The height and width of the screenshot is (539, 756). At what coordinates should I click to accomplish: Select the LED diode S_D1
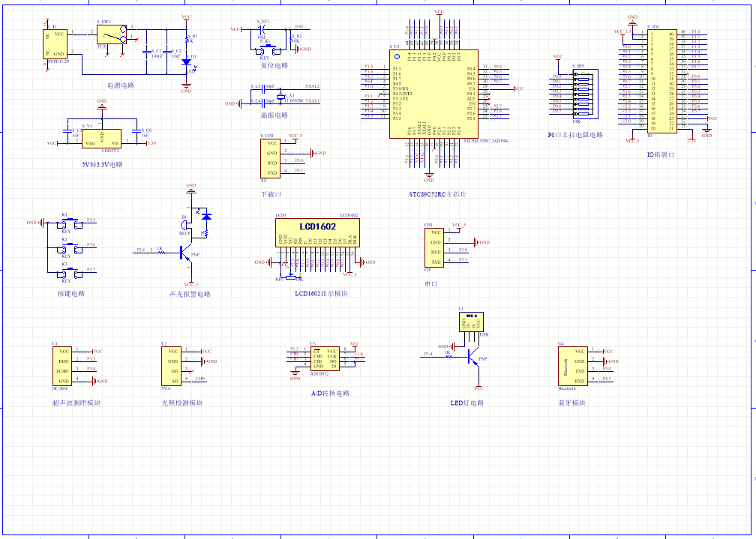click(x=186, y=61)
